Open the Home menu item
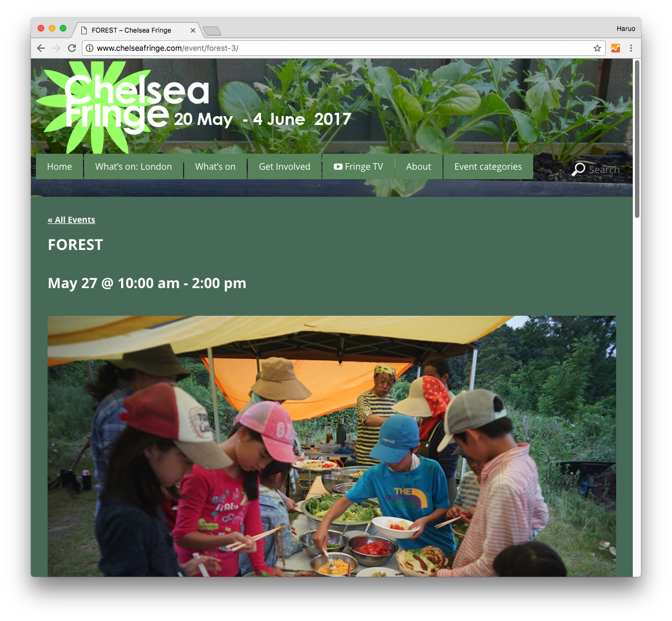This screenshot has height=621, width=672. click(60, 166)
